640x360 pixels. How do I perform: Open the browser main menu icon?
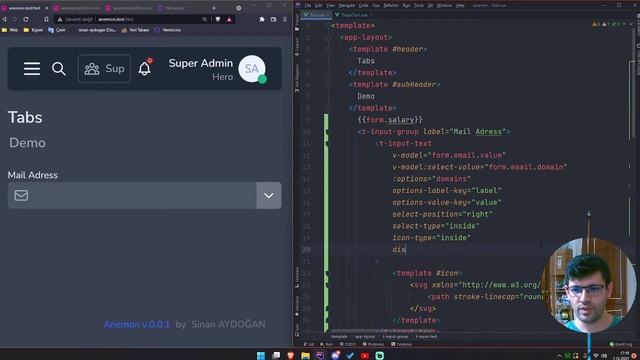tap(284, 19)
